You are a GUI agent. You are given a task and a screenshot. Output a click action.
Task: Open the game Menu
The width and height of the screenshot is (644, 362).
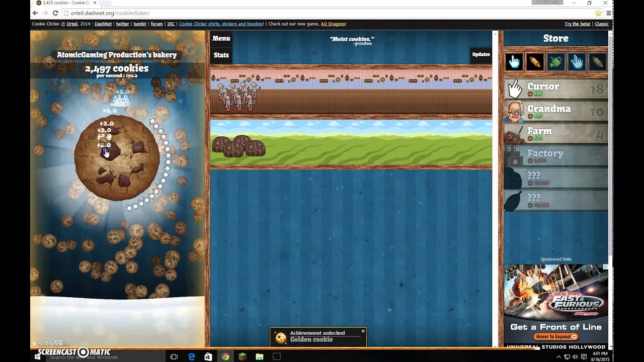click(x=221, y=38)
